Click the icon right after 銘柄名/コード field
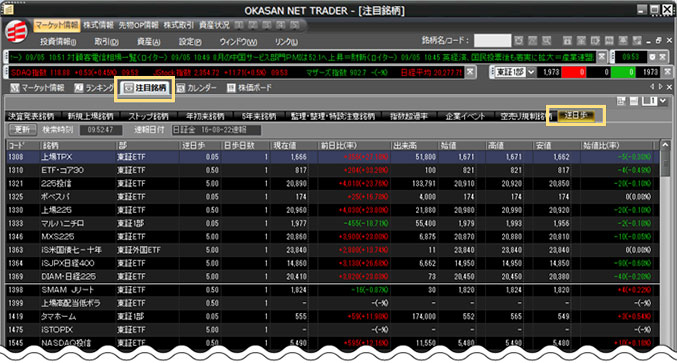The height and width of the screenshot is (363, 677). [x=519, y=41]
